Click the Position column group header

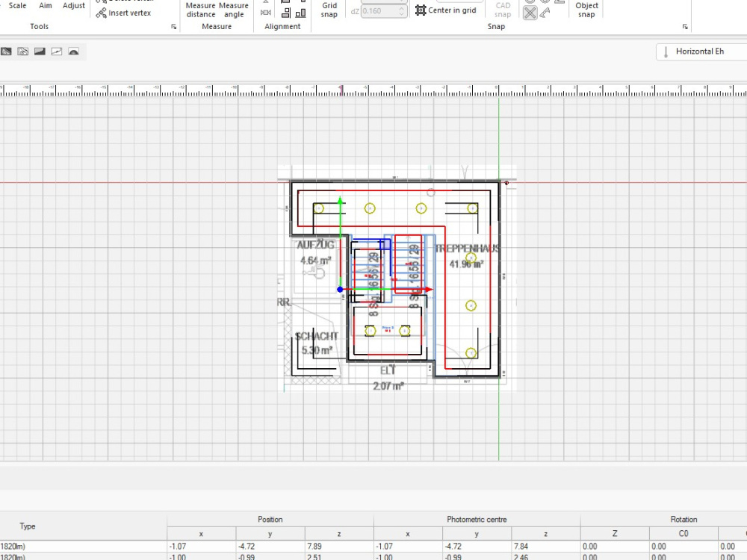pos(270,520)
